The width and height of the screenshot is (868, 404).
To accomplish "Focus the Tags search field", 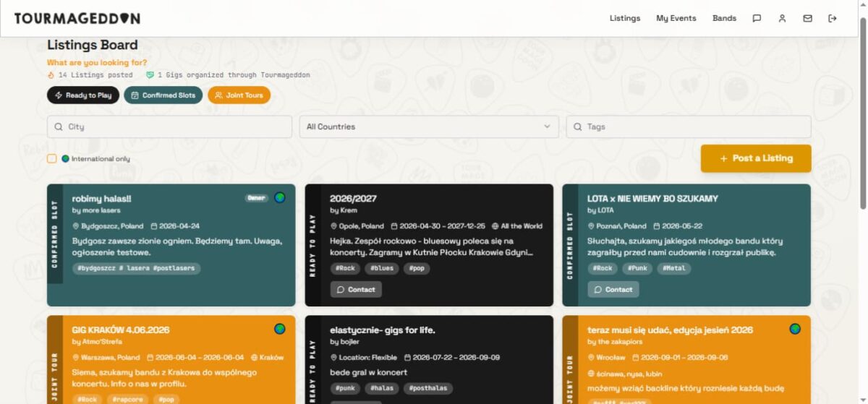I will click(689, 126).
